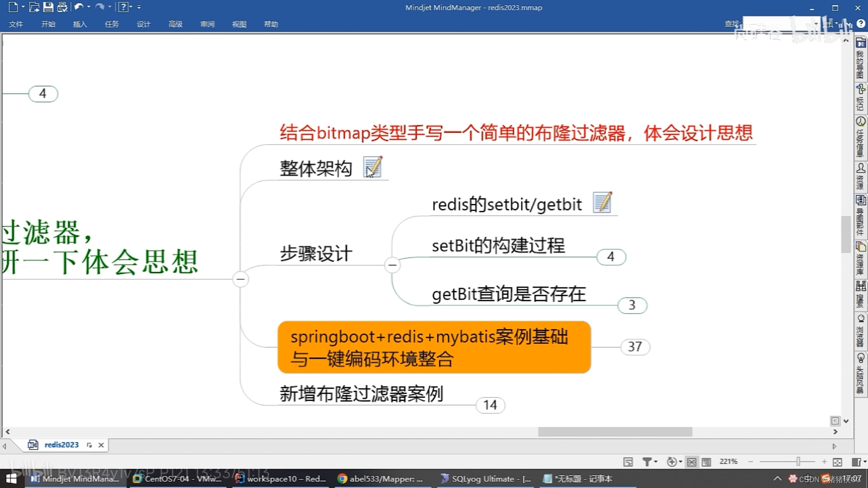Open a file with the Open folder icon
This screenshot has height=488, width=868.
34,7
